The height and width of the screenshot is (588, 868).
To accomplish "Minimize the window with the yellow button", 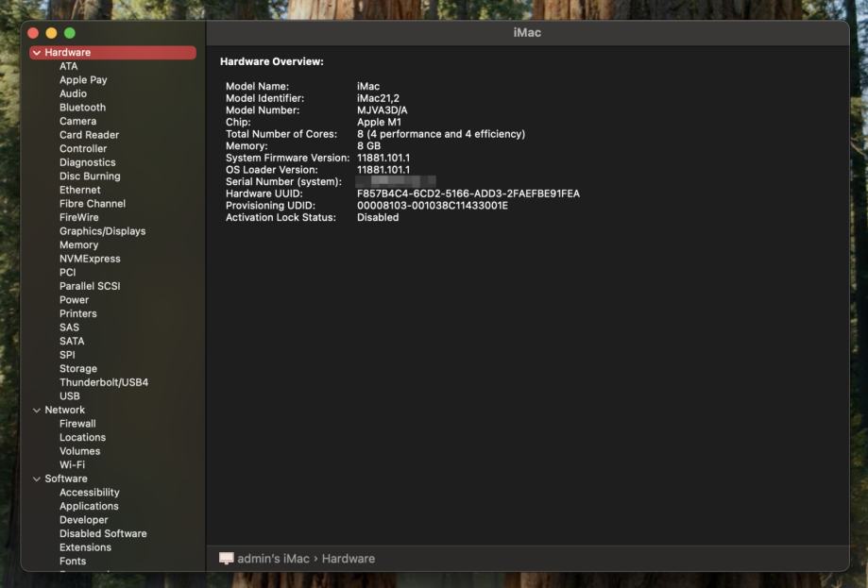I will pos(52,33).
